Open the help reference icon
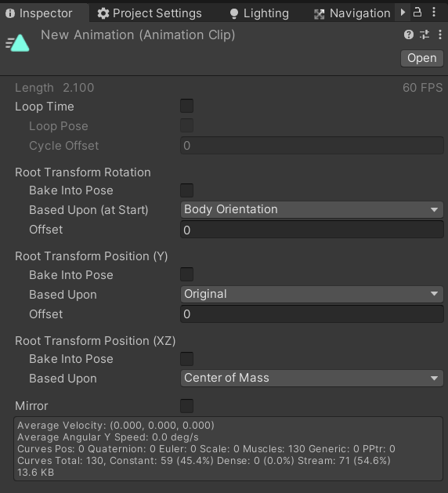This screenshot has height=493, width=448. [409, 34]
